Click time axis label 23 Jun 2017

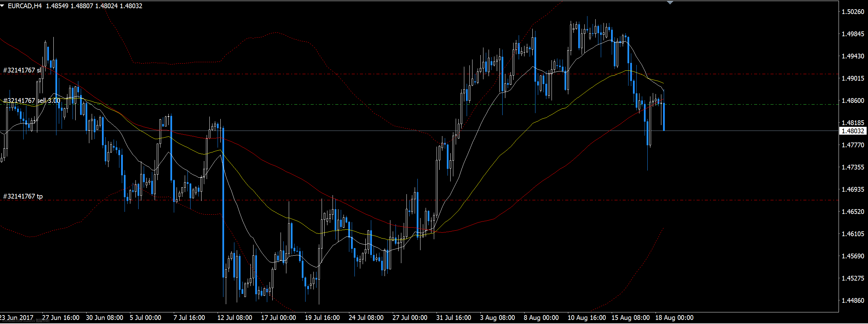17,318
